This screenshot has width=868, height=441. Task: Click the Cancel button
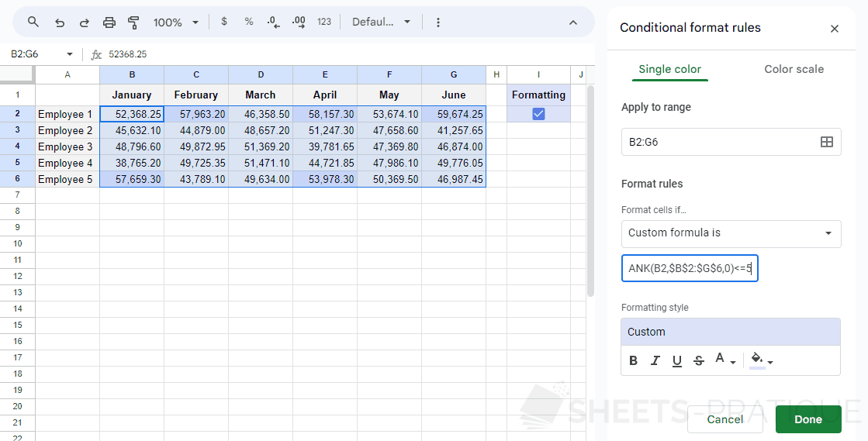point(724,419)
